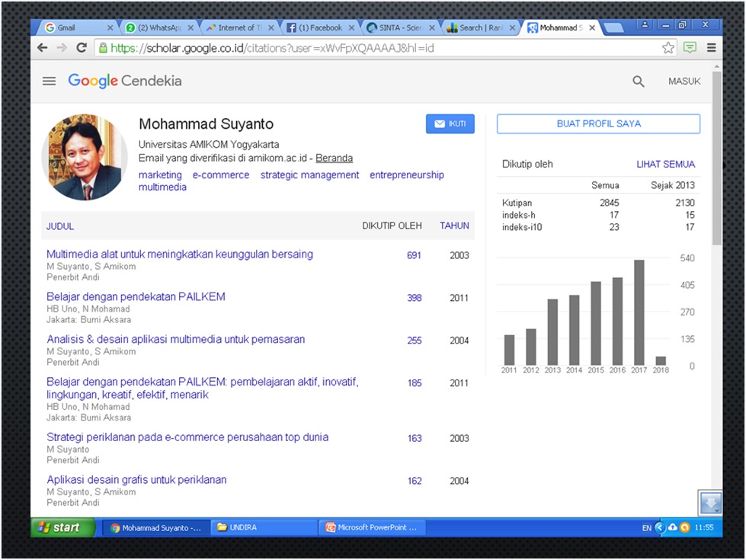
Task: Click the 255 citation count
Action: tap(415, 341)
